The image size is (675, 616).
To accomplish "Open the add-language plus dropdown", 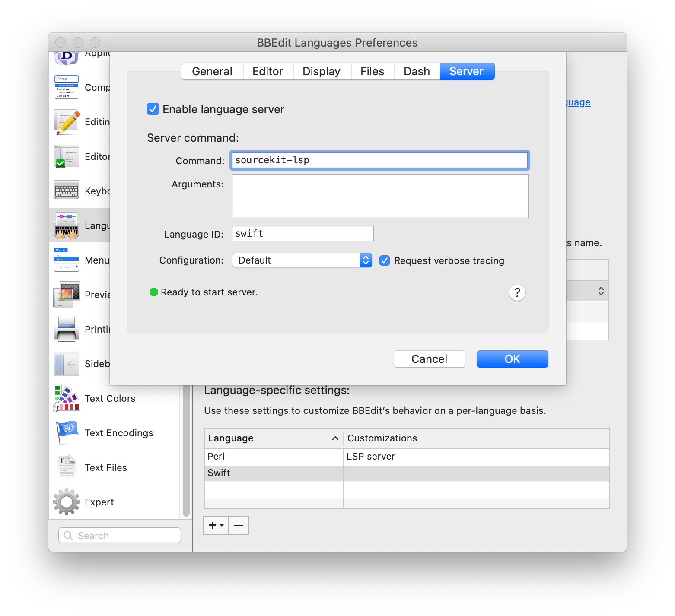I will tap(216, 525).
